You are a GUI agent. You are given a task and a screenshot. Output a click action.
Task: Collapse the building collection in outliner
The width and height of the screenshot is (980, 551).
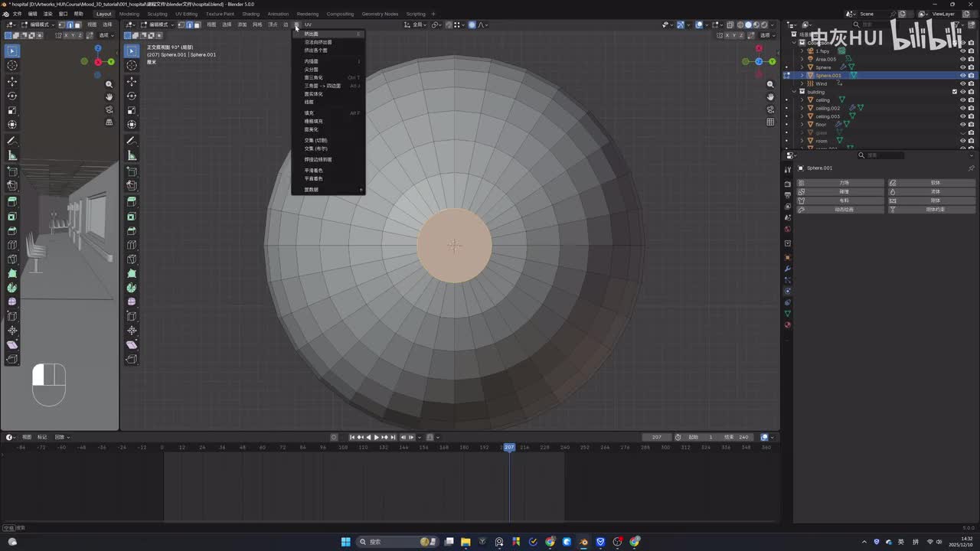click(795, 92)
